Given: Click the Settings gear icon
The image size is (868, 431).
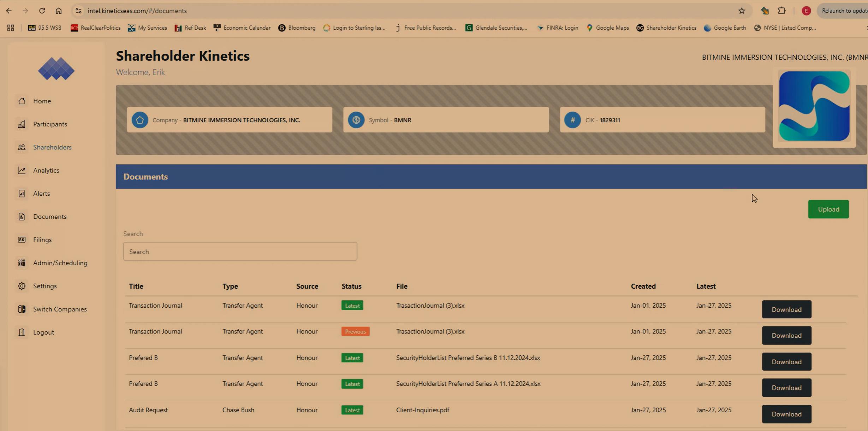Looking at the screenshot, I should coord(22,286).
